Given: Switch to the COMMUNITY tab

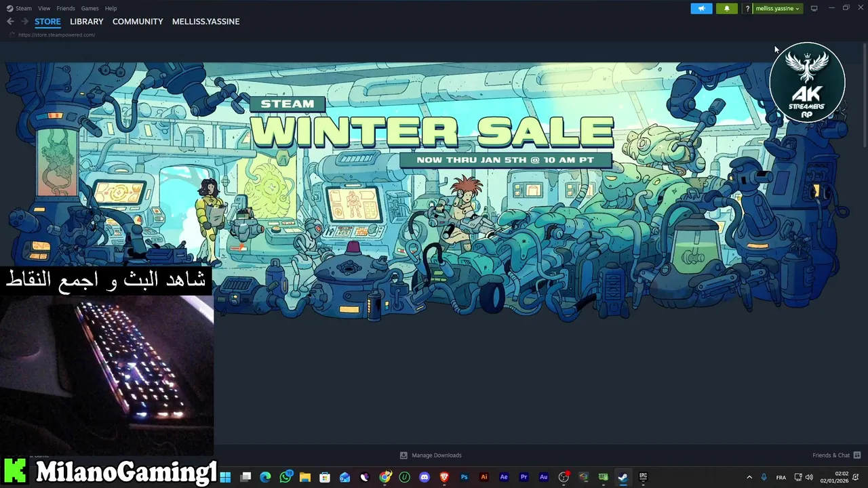Looking at the screenshot, I should [138, 22].
